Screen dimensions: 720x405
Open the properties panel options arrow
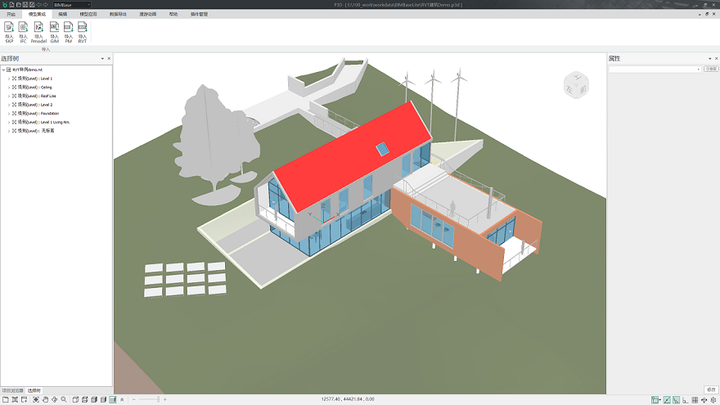710,58
